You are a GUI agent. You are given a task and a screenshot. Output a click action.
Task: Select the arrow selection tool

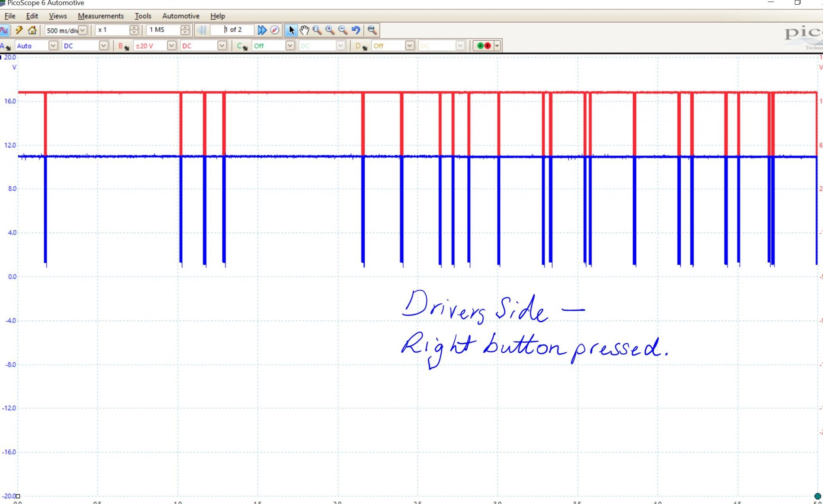coord(291,30)
